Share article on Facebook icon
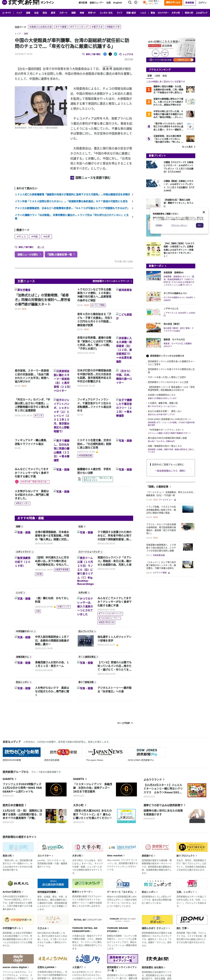The image size is (210, 980). click(x=105, y=54)
